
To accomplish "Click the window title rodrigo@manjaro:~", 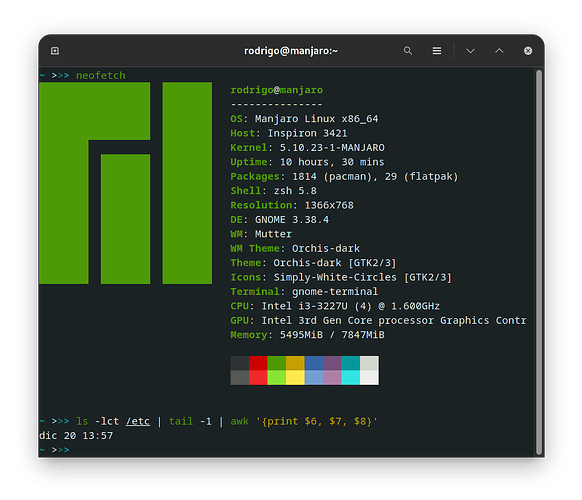I will [x=291, y=50].
